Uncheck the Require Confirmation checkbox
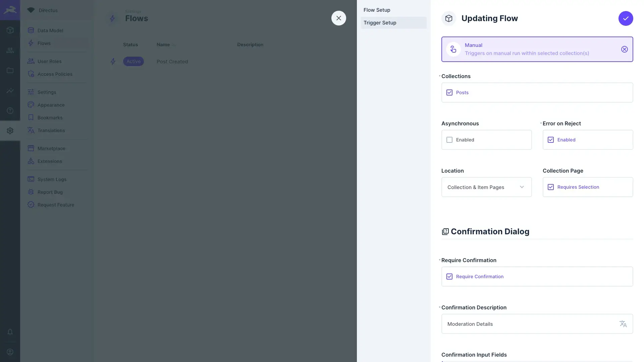Image resolution: width=644 pixels, height=362 pixels. 449,277
